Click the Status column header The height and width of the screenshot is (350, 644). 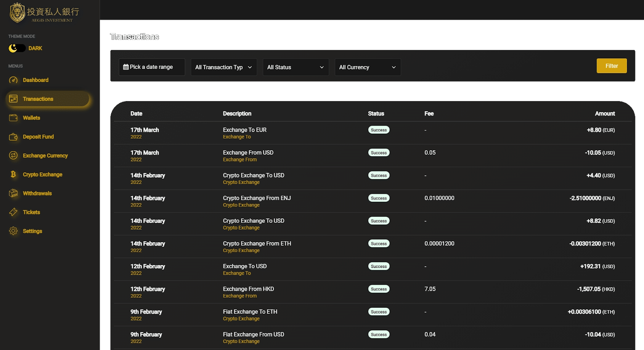click(x=376, y=114)
